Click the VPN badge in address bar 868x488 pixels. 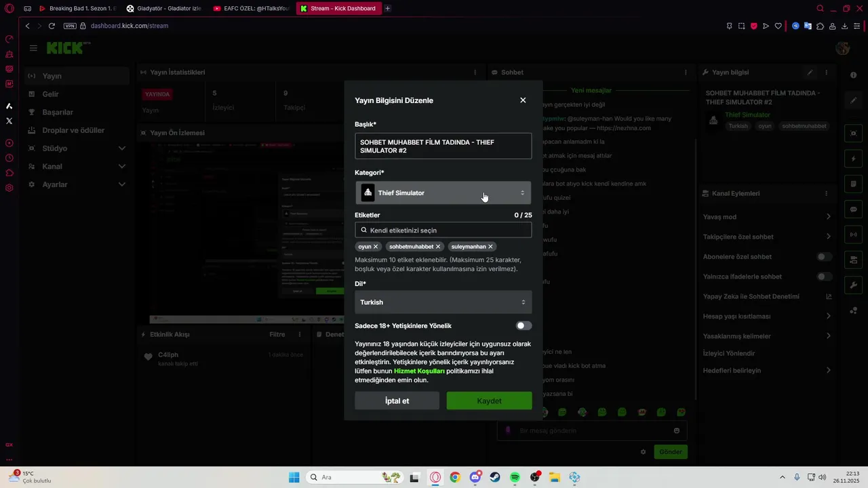(x=70, y=26)
